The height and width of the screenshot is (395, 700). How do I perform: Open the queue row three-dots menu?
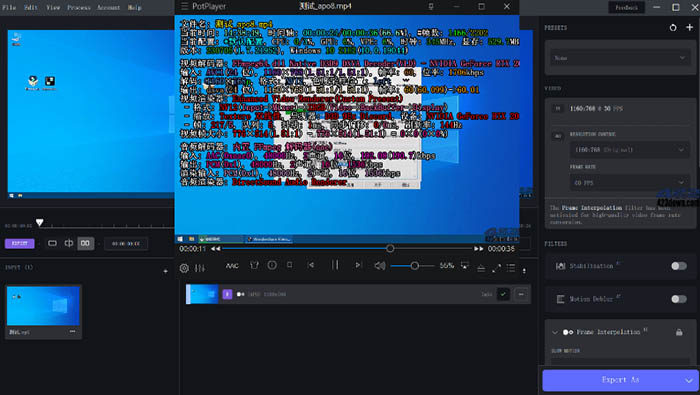pos(521,294)
